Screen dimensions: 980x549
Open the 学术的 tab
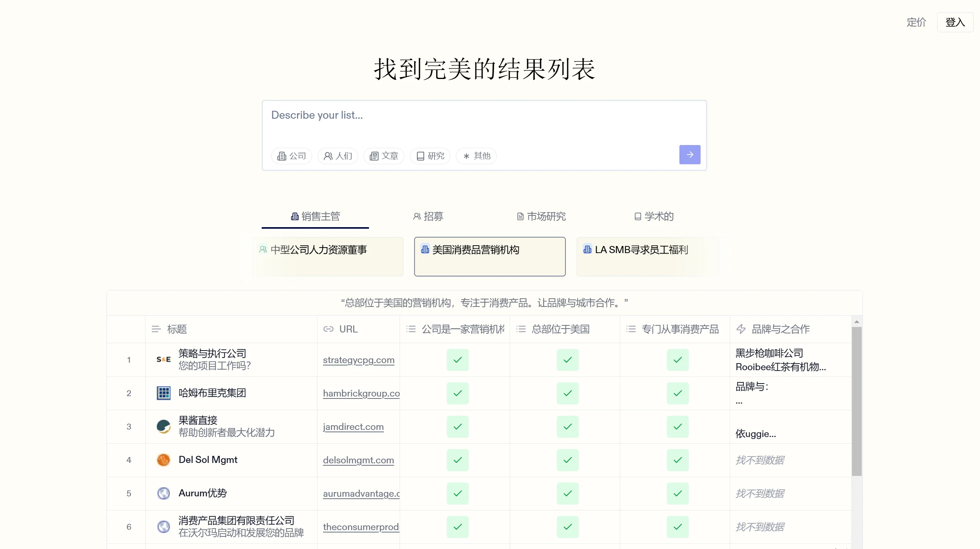pyautogui.click(x=653, y=217)
